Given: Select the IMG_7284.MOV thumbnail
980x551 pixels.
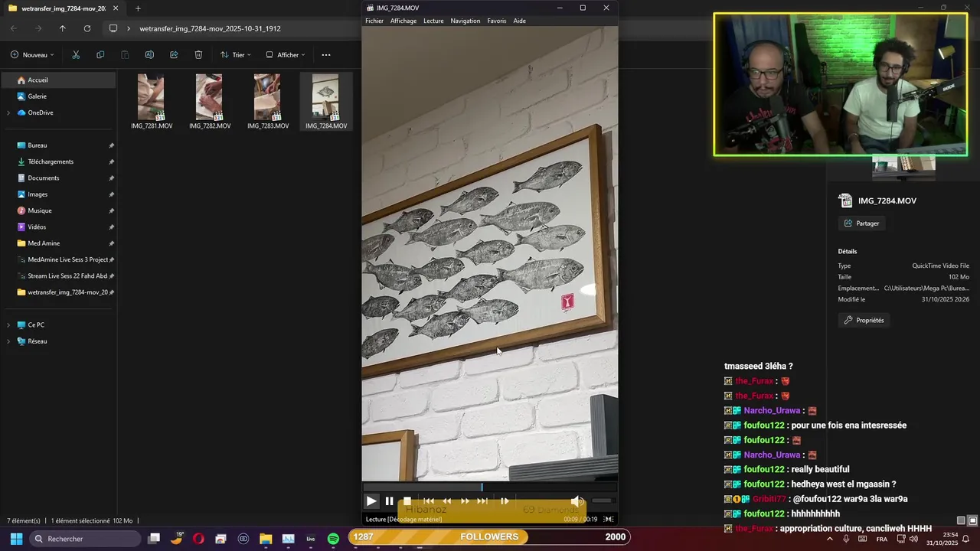Looking at the screenshot, I should tap(325, 102).
